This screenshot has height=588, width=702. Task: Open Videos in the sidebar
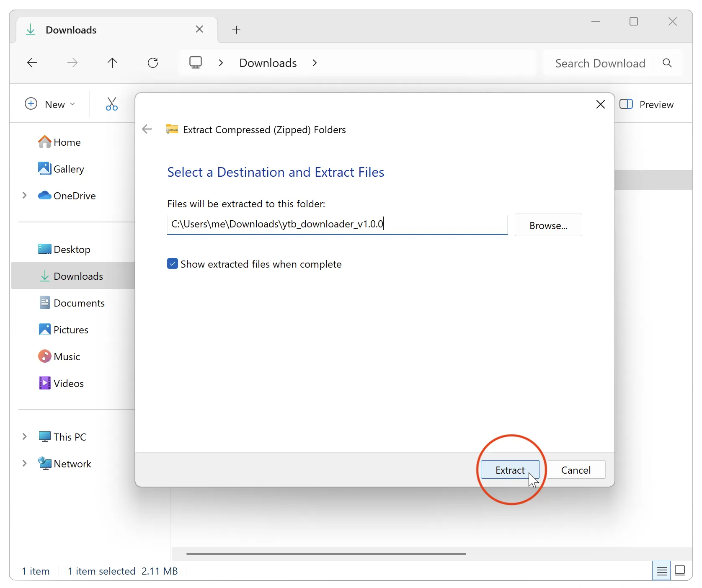click(61, 384)
